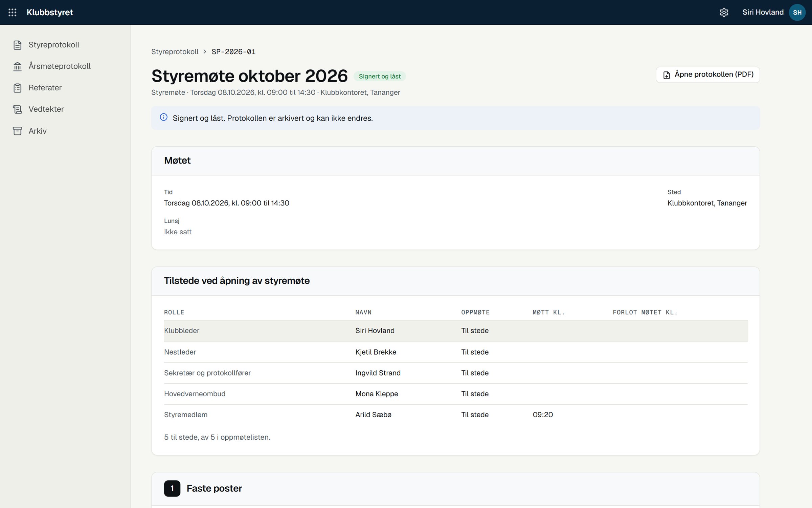Navigate back via the Styreprotokoll breadcrumb link
This screenshot has height=508, width=812.
click(x=175, y=52)
